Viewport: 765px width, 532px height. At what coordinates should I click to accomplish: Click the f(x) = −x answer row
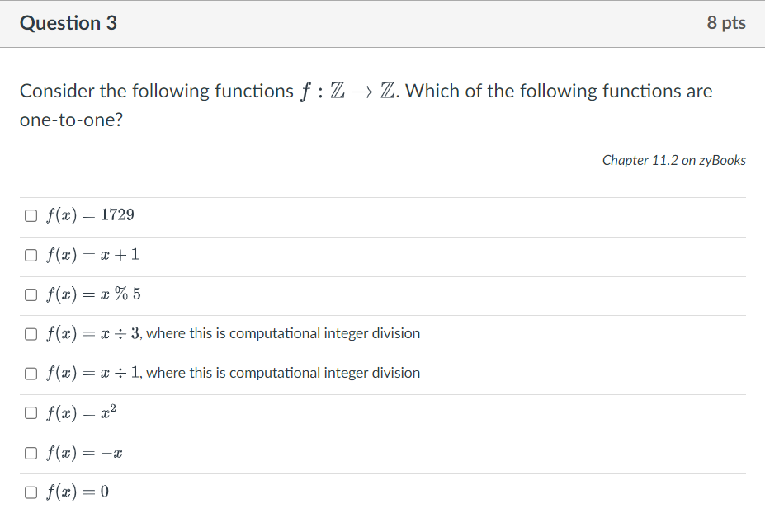click(85, 452)
